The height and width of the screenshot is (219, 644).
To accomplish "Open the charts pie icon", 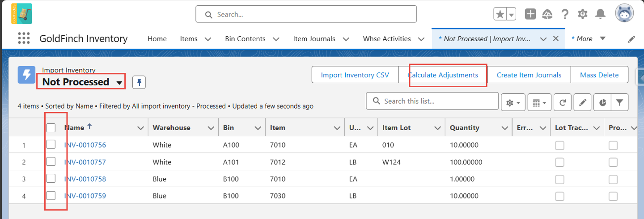I will click(x=602, y=102).
